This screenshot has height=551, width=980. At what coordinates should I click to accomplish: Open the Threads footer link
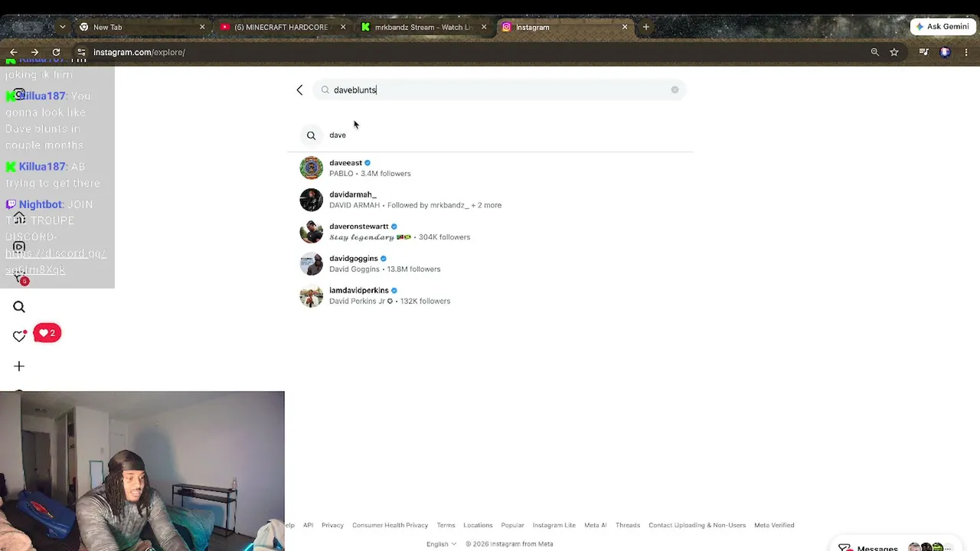627,525
